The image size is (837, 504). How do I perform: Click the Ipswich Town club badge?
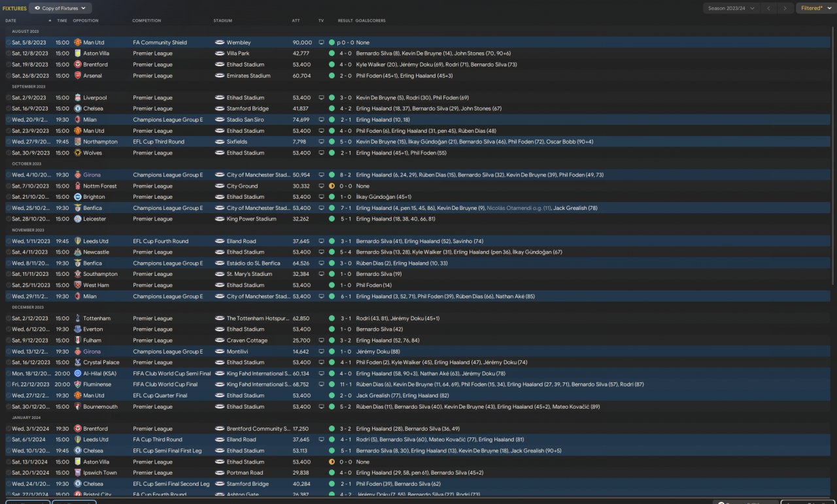pos(77,473)
